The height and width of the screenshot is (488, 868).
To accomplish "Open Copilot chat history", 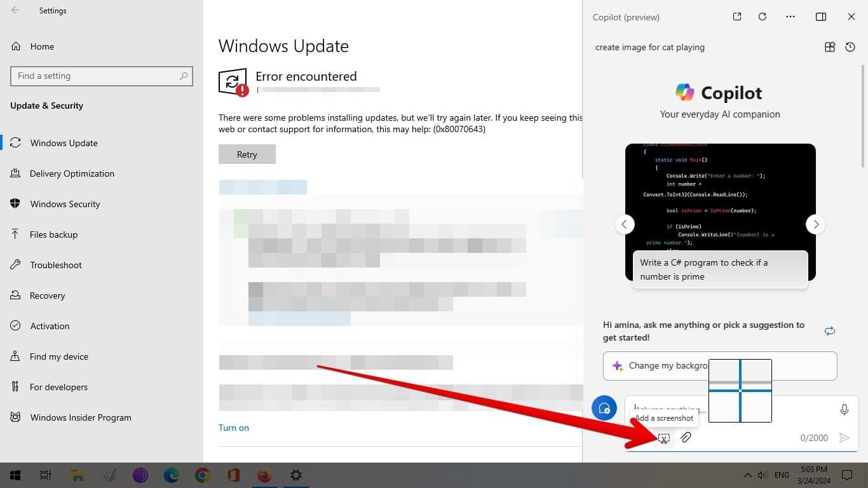I will (x=850, y=47).
